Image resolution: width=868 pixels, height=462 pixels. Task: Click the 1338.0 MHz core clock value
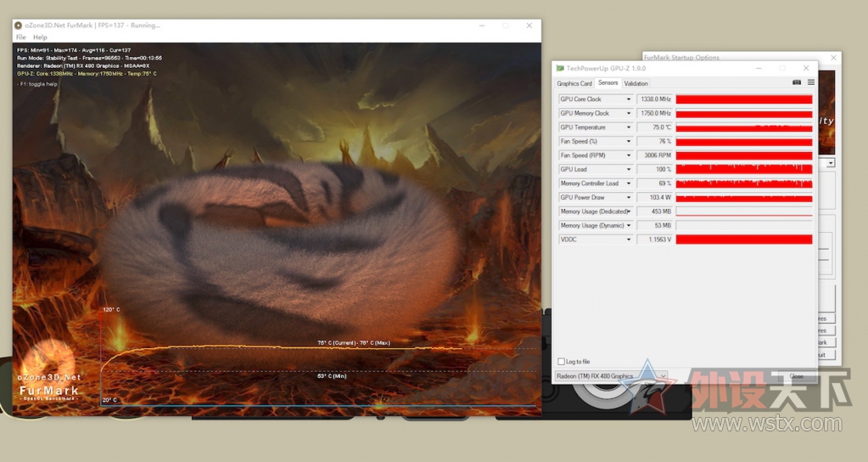[655, 99]
